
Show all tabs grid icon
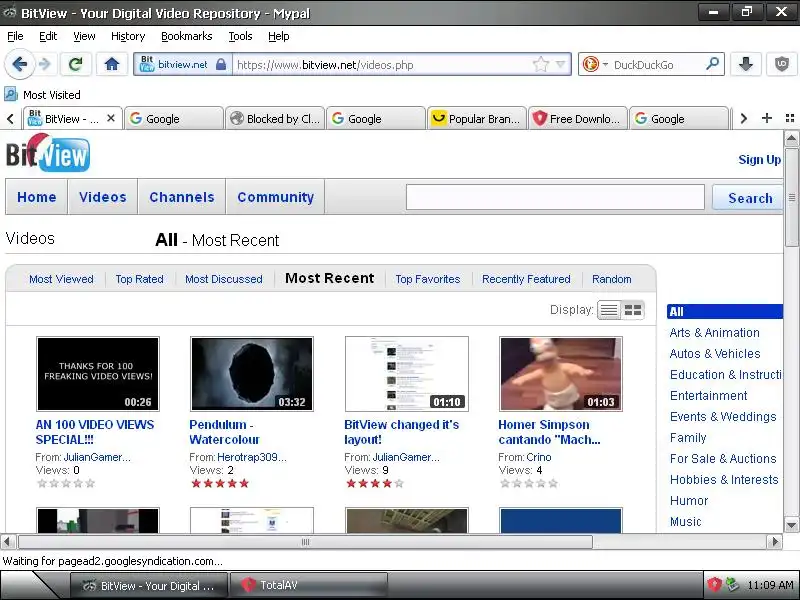[x=790, y=118]
